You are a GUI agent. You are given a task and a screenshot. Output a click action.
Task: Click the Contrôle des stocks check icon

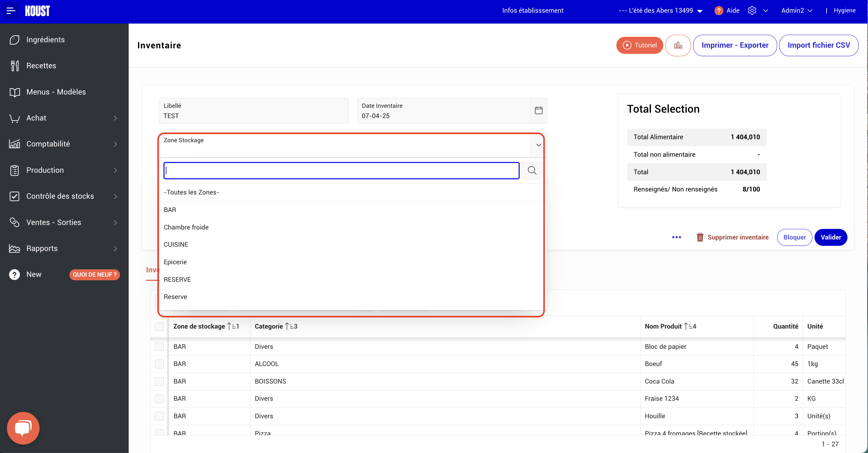14,197
